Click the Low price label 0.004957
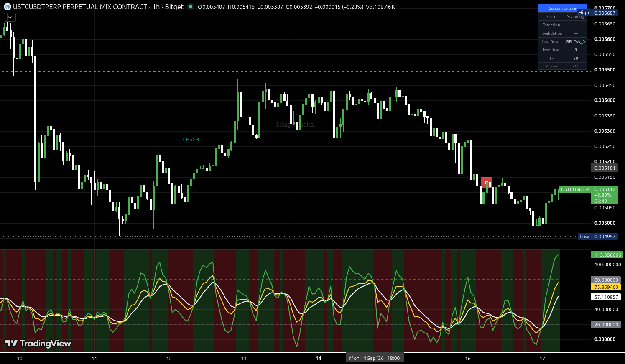The width and height of the screenshot is (625, 364). coord(605,237)
